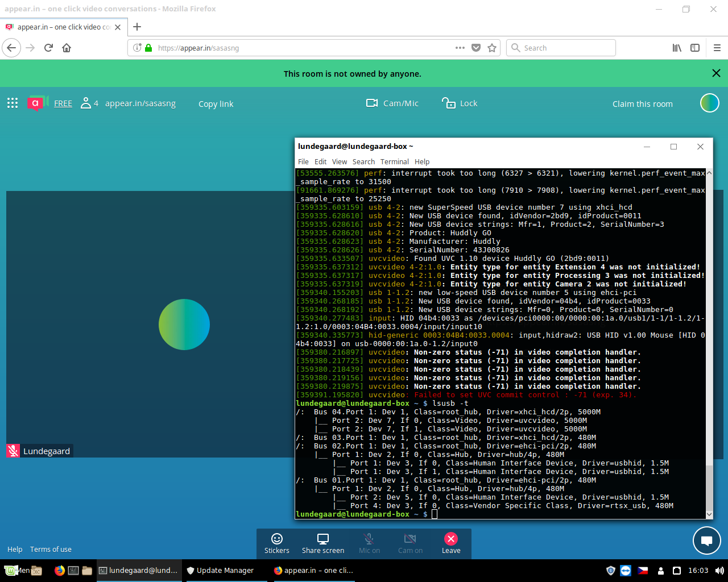728x582 pixels.
Task: Toggle the Firefox sidebar
Action: (x=695, y=48)
